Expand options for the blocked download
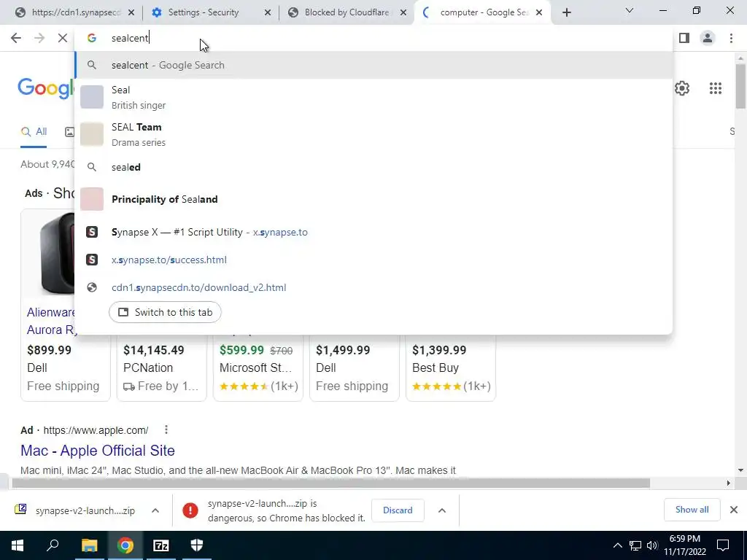 pos(442,510)
